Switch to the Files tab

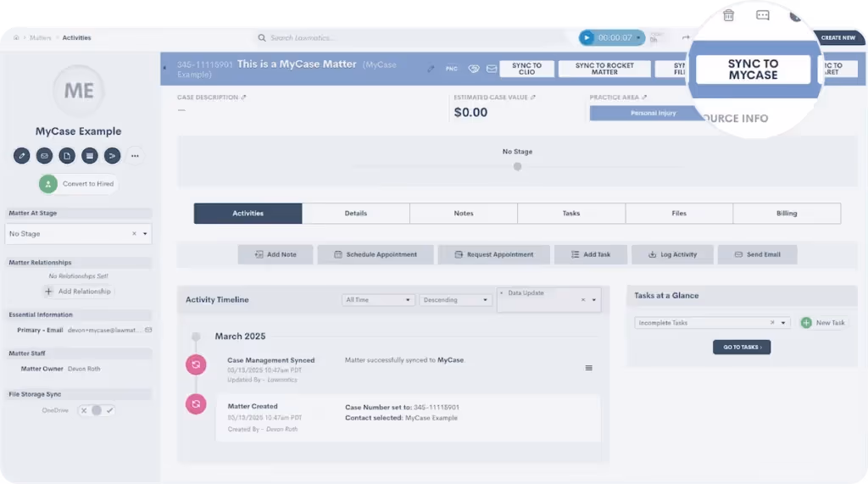pyautogui.click(x=679, y=214)
